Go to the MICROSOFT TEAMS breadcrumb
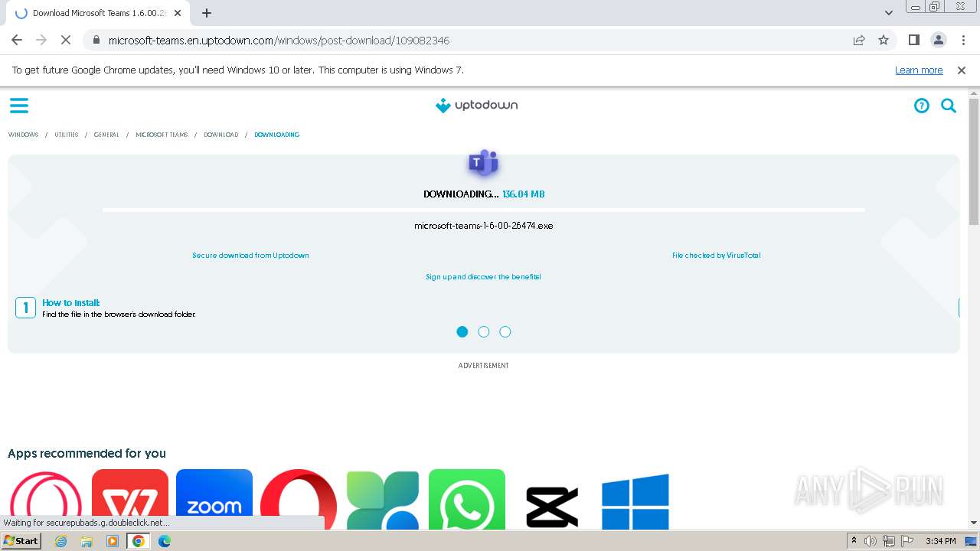The height and width of the screenshot is (551, 980). (x=162, y=135)
